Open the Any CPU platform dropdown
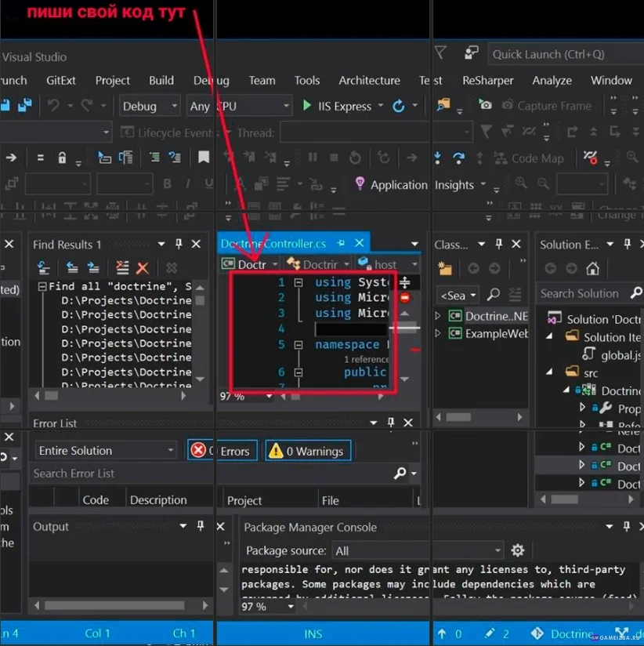This screenshot has width=644, height=646. [239, 107]
